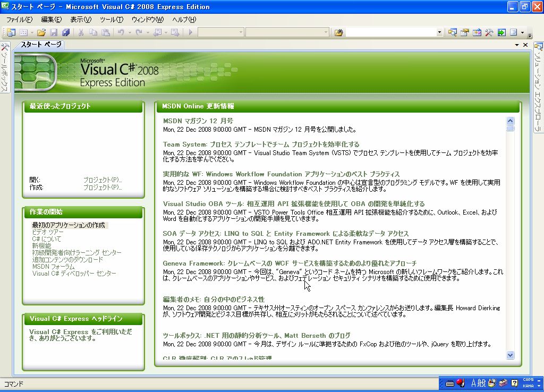Open the solution configurations combo box
The image size is (544, 392).
pyautogui.click(x=220, y=32)
